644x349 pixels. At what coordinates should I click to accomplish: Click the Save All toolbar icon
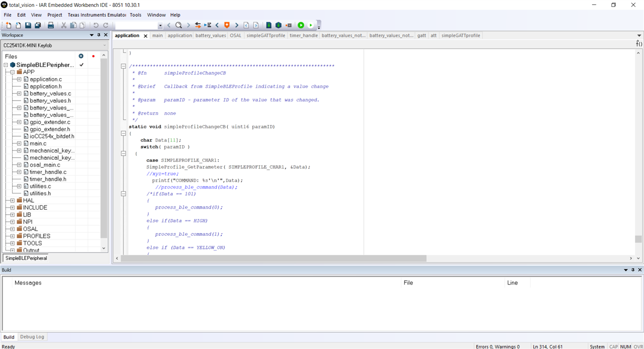[38, 25]
